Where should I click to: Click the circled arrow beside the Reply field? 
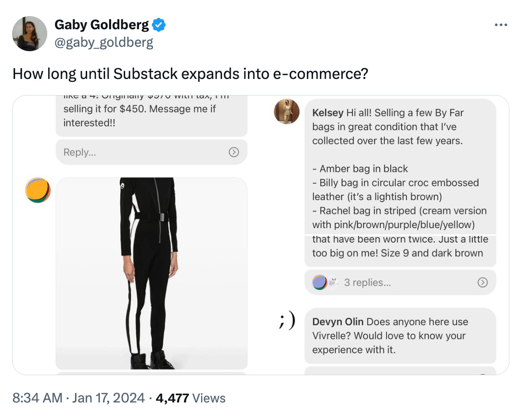(x=234, y=152)
